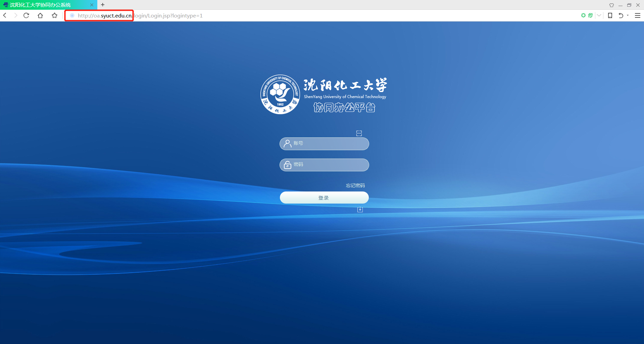Bookmark this page with the star icon
The image size is (644, 344).
tap(54, 15)
